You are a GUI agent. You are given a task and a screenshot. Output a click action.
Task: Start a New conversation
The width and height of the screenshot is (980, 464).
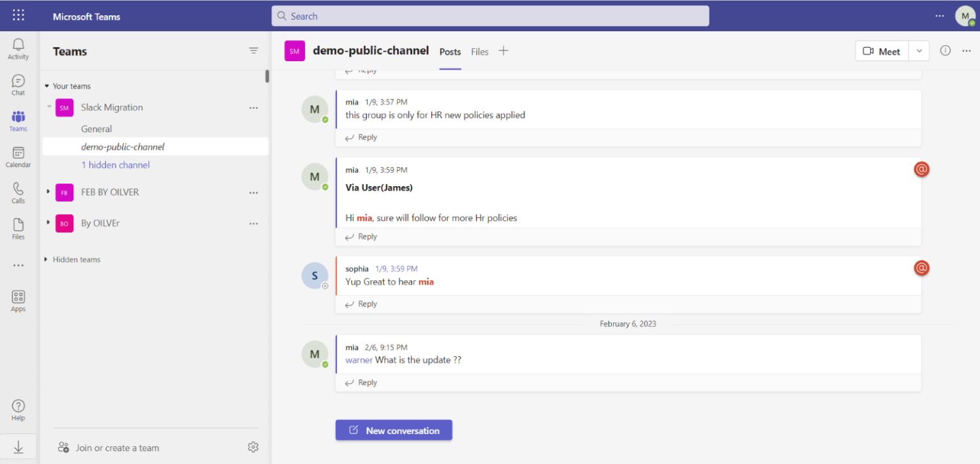pyautogui.click(x=394, y=430)
